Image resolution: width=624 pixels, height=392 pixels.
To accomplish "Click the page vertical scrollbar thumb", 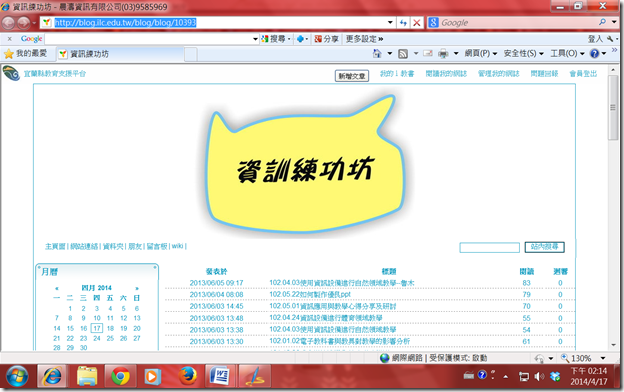I will tap(612, 108).
